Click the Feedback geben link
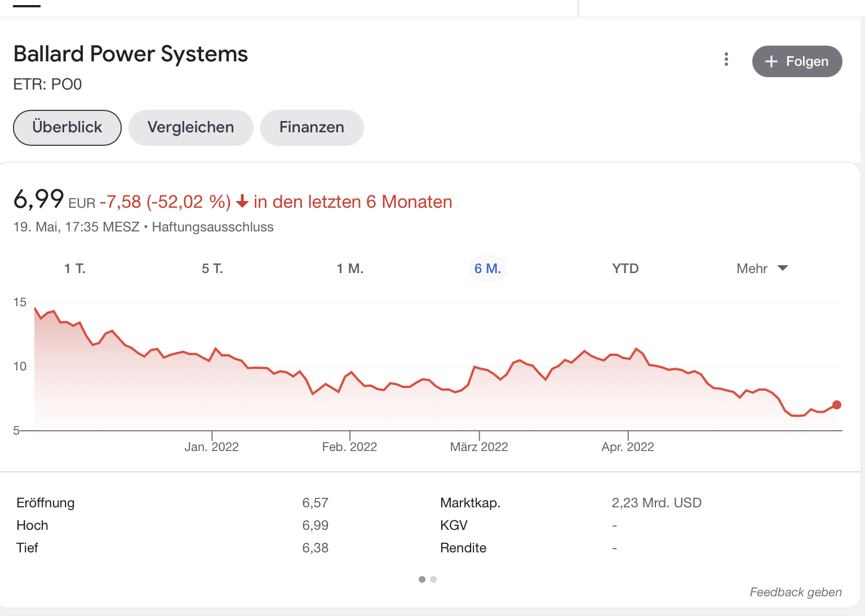Viewport: 865px width, 616px height. (795, 592)
